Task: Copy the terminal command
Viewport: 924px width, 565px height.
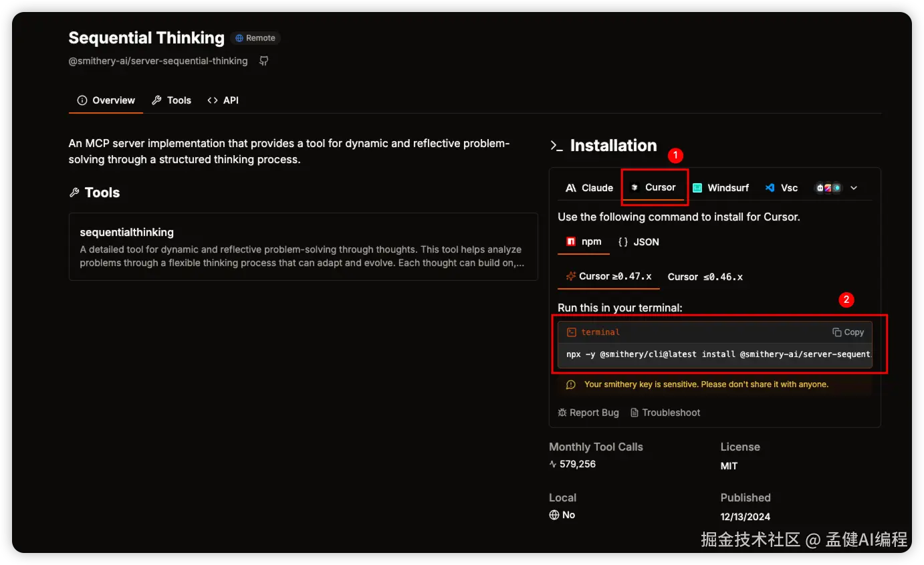Action: [848, 332]
